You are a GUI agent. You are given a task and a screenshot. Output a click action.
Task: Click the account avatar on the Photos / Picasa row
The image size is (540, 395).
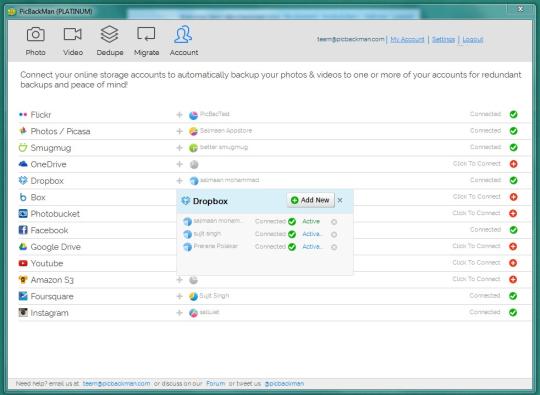click(x=194, y=131)
